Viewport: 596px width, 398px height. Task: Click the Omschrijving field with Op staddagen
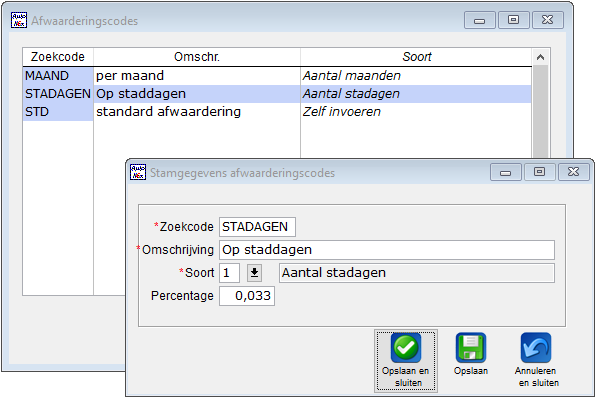[x=387, y=250]
